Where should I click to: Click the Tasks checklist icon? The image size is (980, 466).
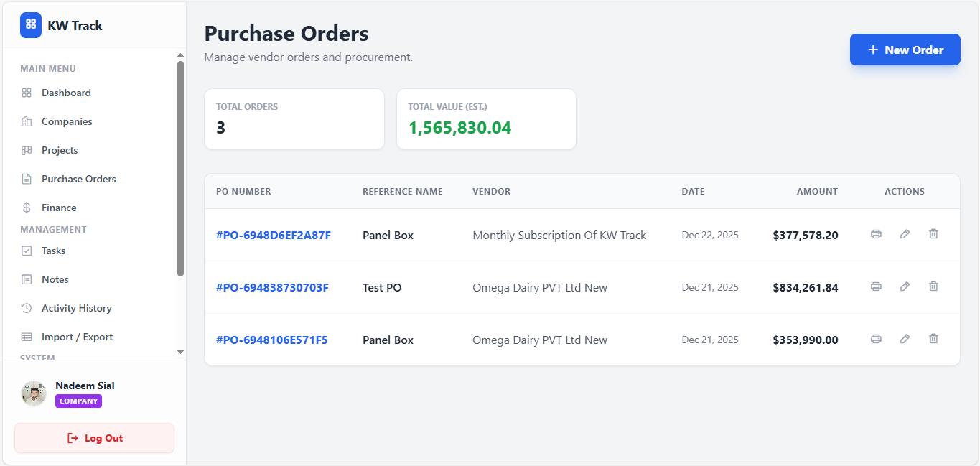pyautogui.click(x=26, y=250)
